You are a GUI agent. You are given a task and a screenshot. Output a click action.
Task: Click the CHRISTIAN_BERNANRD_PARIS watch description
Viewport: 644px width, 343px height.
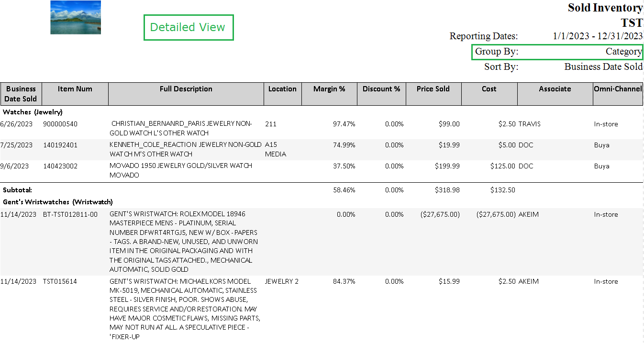(x=182, y=128)
